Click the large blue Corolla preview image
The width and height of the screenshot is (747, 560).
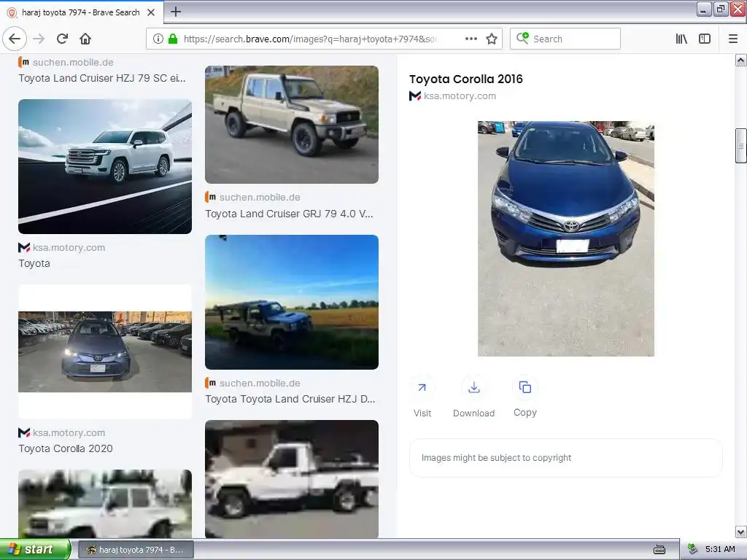(566, 238)
